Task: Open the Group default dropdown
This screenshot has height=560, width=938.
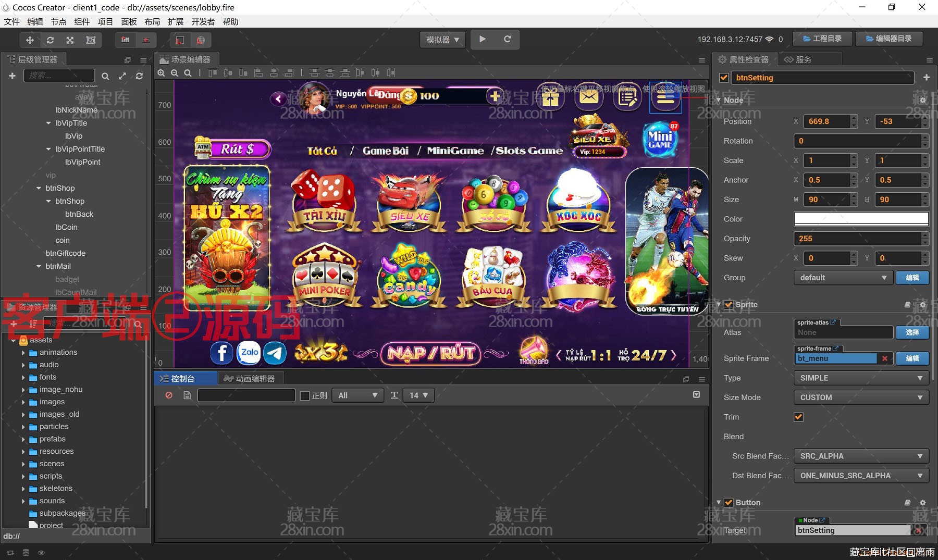Action: tap(843, 278)
